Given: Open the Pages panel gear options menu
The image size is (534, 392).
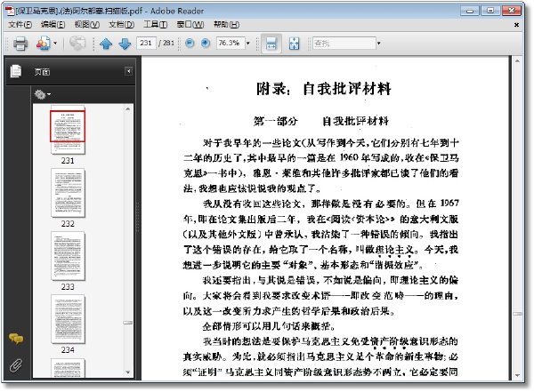Looking at the screenshot, I should click(x=43, y=94).
